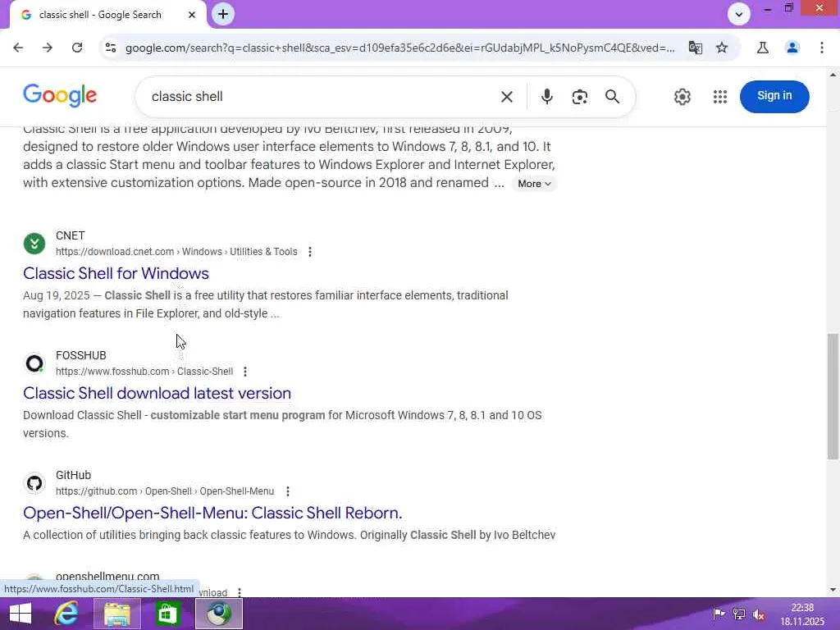Open the taskbar clock and date

click(802, 614)
